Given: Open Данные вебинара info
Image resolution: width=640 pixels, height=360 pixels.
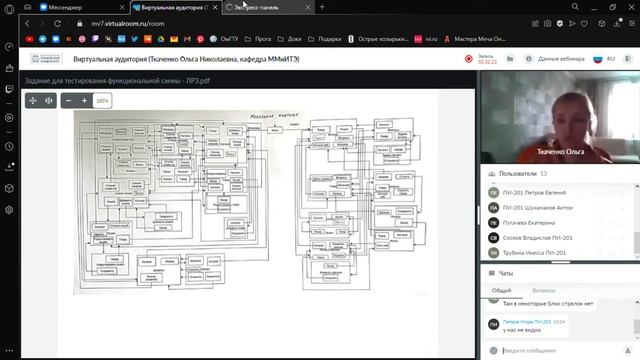Looking at the screenshot, I should pos(555,59).
